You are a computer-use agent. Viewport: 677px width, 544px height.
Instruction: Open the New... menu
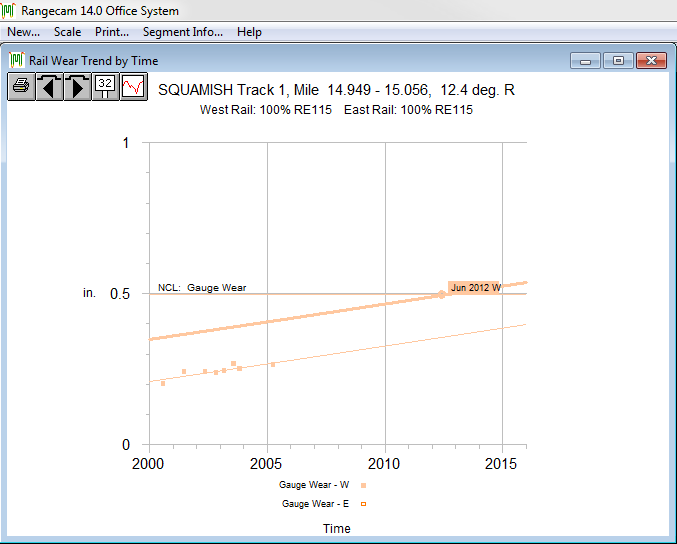(x=23, y=32)
